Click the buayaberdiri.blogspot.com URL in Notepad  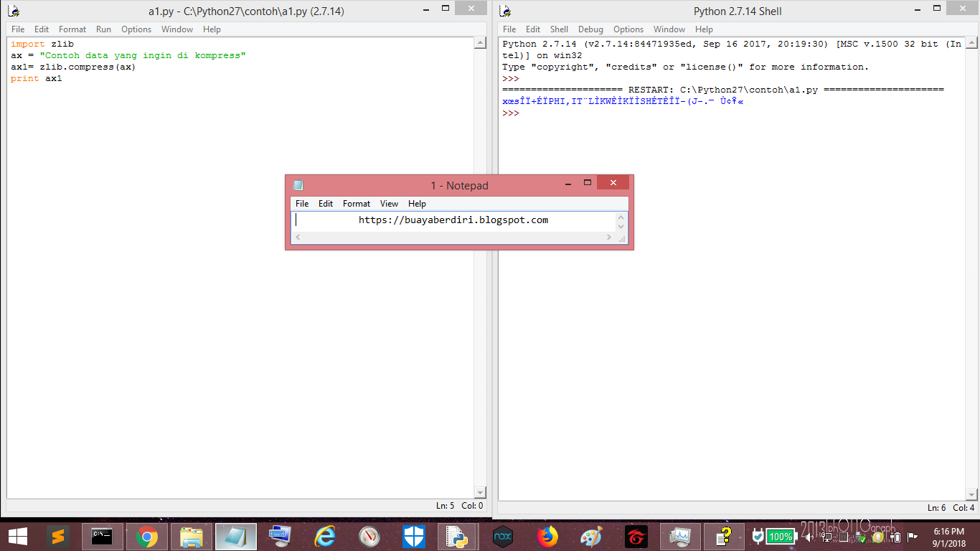(453, 220)
